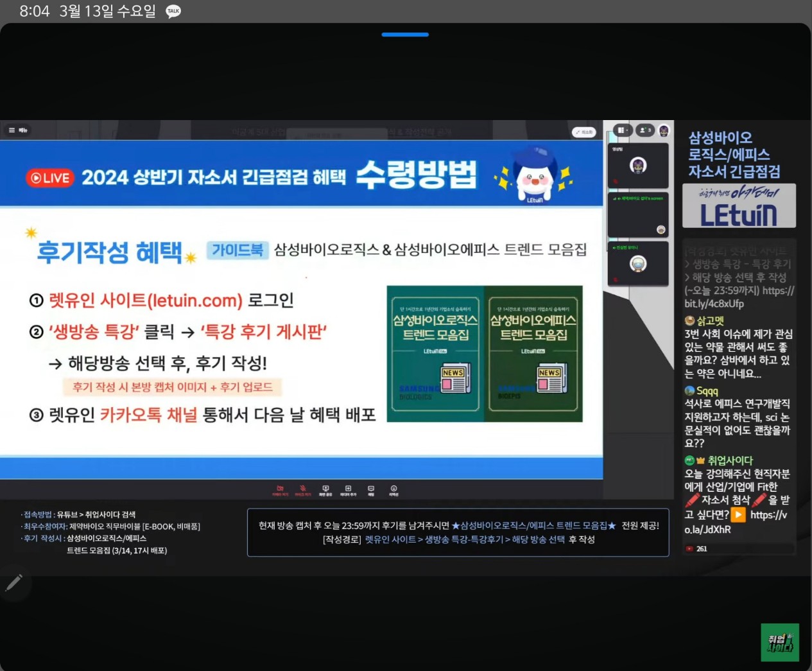Click the pencil edit icon at left edge
Image resolution: width=812 pixels, height=671 pixels.
[13, 582]
